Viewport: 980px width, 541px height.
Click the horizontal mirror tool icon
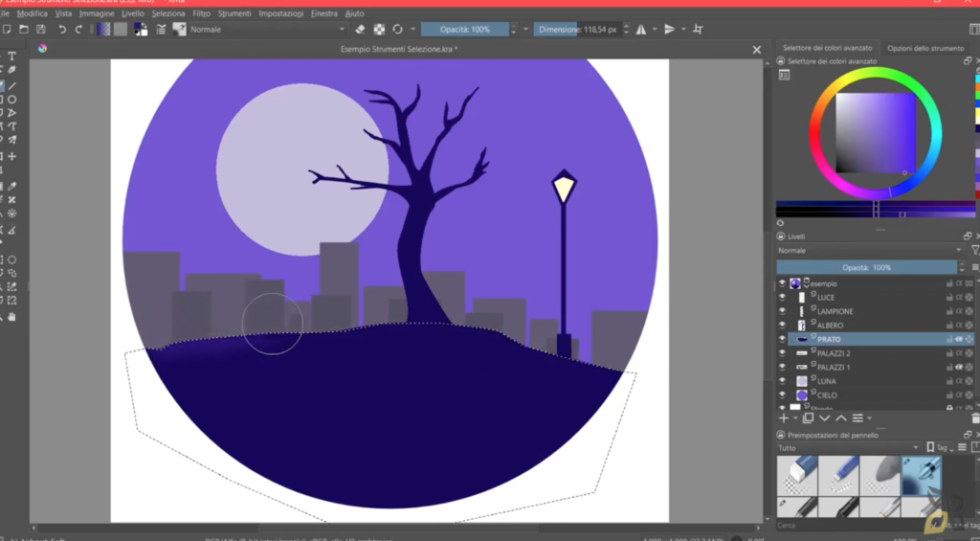641,30
